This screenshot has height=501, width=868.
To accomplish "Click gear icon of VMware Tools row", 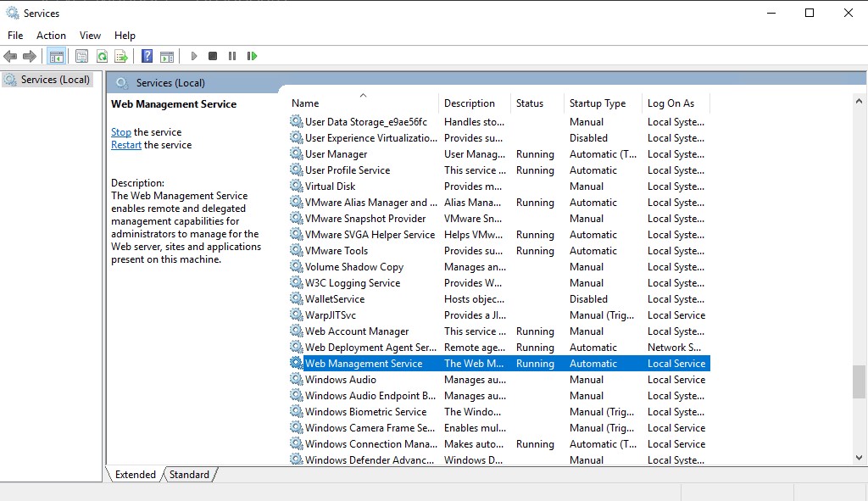I will [x=296, y=250].
